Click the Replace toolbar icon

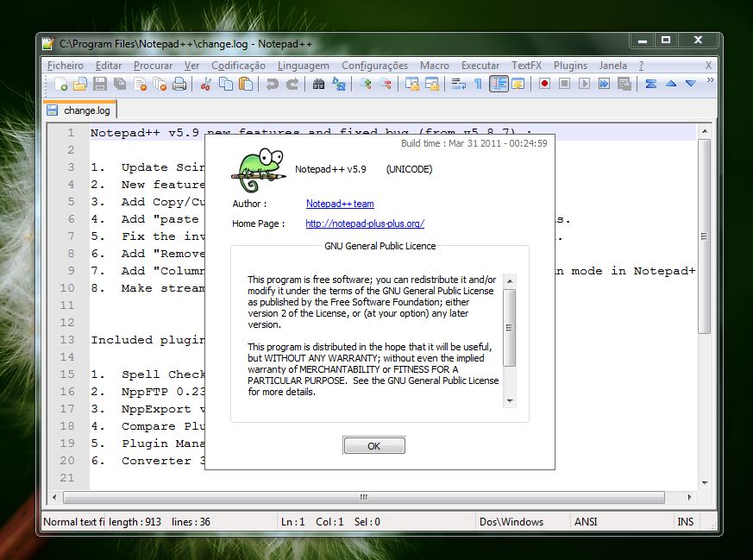coord(339,85)
